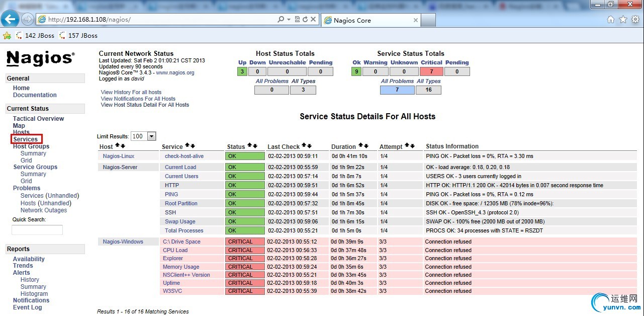Sort Last Check column descending with down arrow
This screenshot has width=644, height=316.
tap(309, 146)
